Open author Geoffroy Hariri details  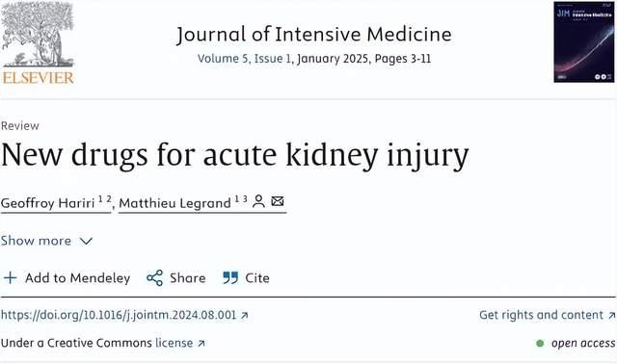[56, 203]
